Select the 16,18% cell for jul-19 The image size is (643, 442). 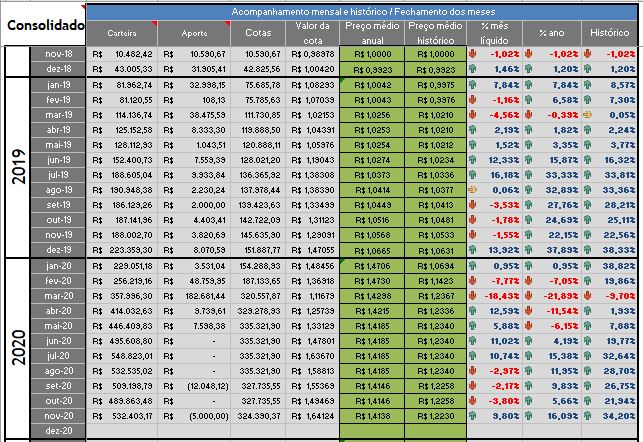(x=495, y=175)
